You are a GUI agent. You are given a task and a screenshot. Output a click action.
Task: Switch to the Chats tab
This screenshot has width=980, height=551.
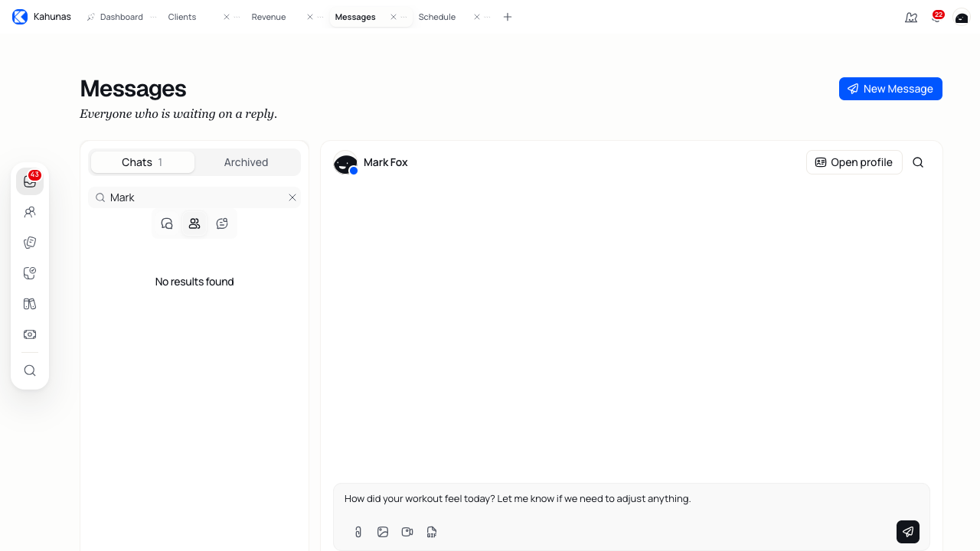click(142, 162)
